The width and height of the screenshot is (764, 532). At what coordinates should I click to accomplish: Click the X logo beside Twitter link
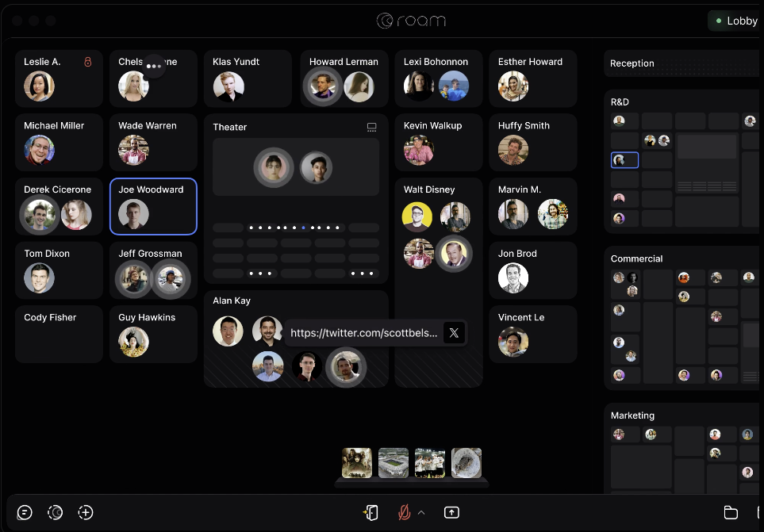(454, 333)
